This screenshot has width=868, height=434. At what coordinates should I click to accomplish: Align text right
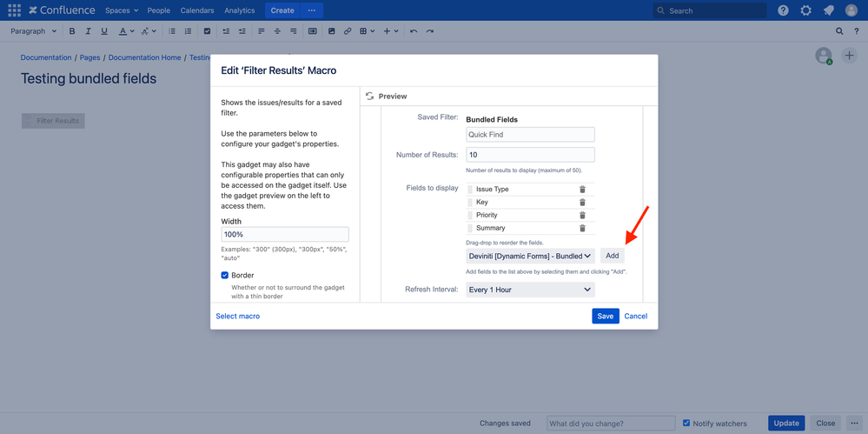(x=294, y=31)
